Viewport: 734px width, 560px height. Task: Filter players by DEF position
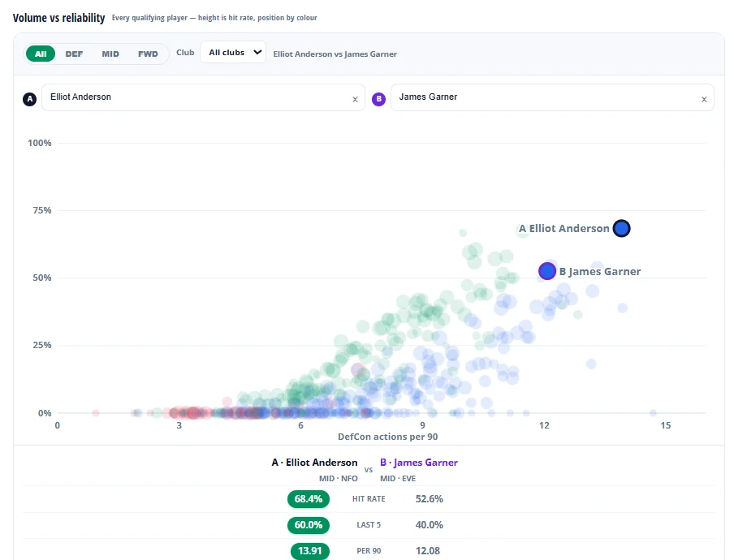pos(74,54)
